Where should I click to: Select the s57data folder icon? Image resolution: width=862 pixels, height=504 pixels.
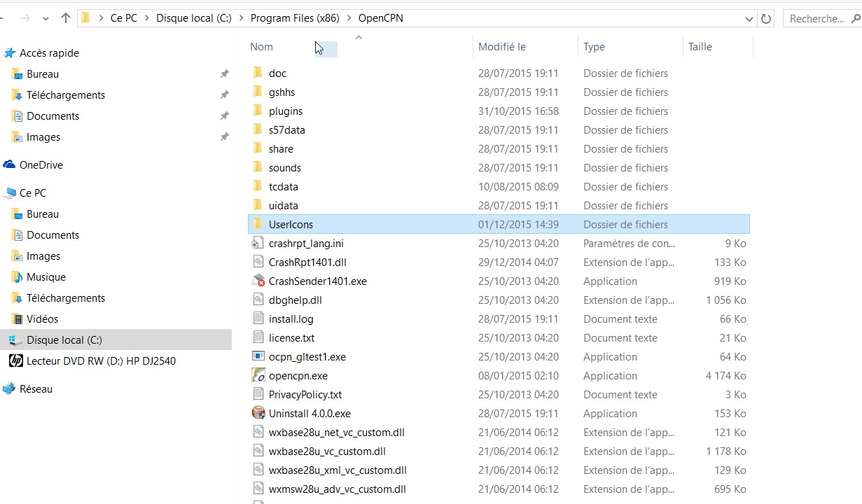coord(258,129)
